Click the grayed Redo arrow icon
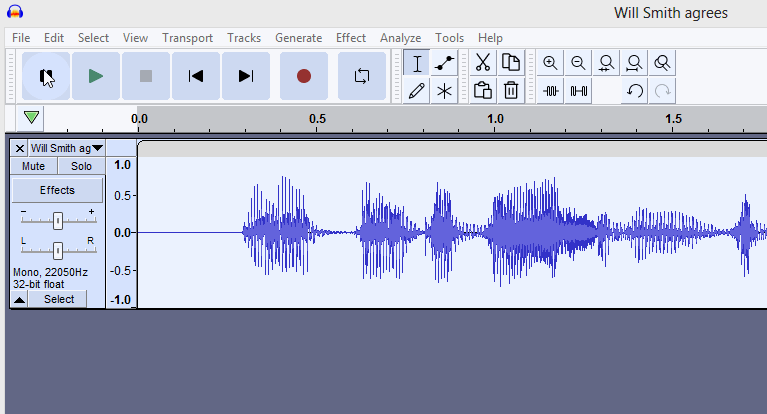 pos(662,91)
